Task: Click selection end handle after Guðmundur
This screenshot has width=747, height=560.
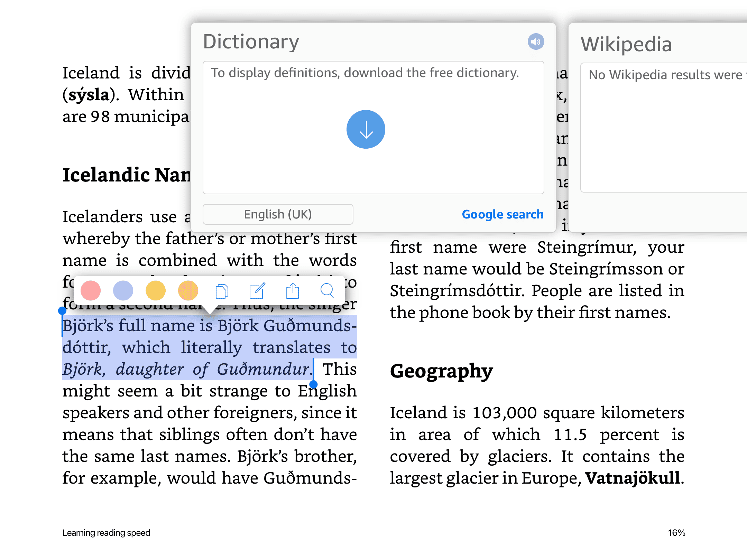Action: pyautogui.click(x=314, y=384)
